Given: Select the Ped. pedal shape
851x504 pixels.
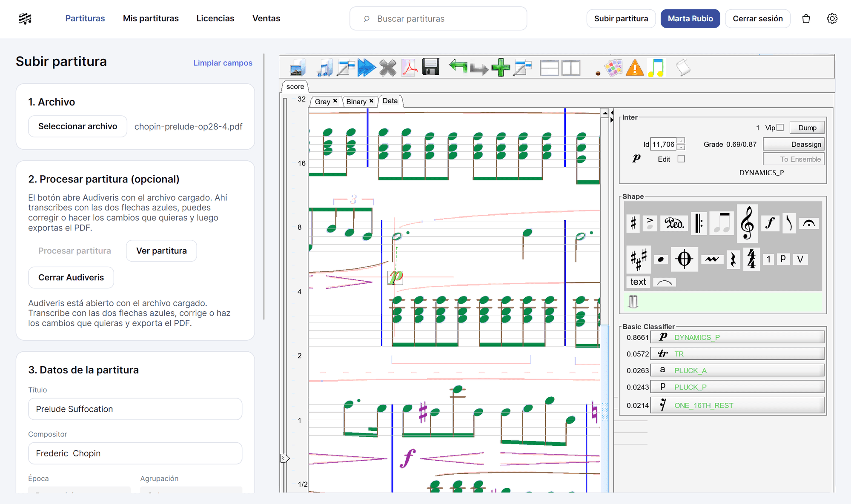Looking at the screenshot, I should [x=674, y=223].
